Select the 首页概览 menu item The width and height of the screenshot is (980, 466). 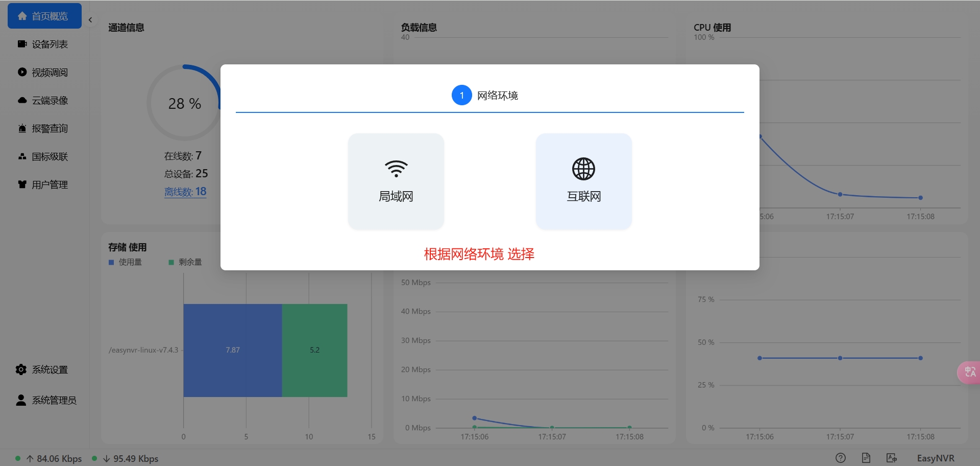click(x=44, y=16)
